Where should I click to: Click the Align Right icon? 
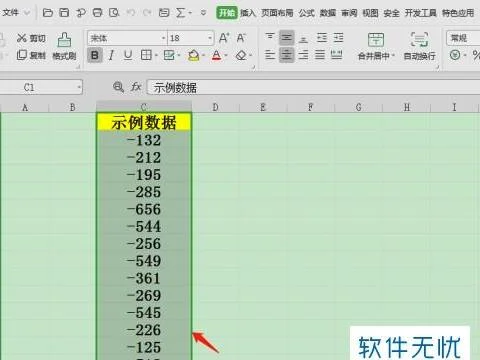click(303, 55)
